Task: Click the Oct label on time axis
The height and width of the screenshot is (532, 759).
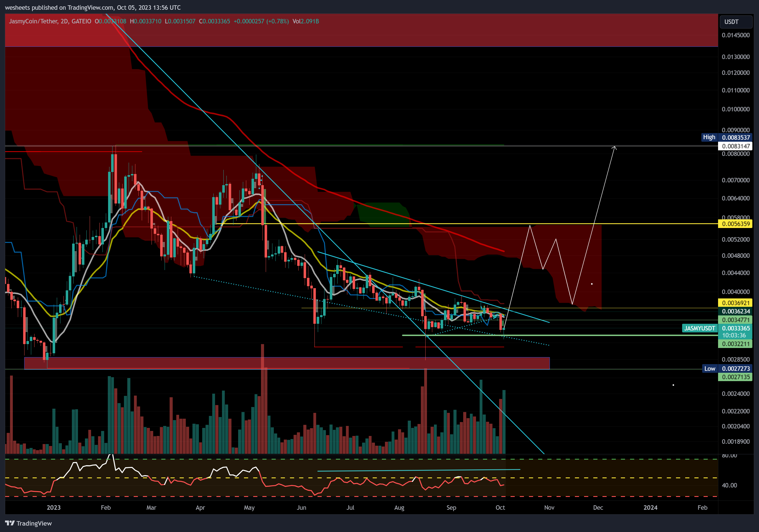Action: (x=500, y=508)
